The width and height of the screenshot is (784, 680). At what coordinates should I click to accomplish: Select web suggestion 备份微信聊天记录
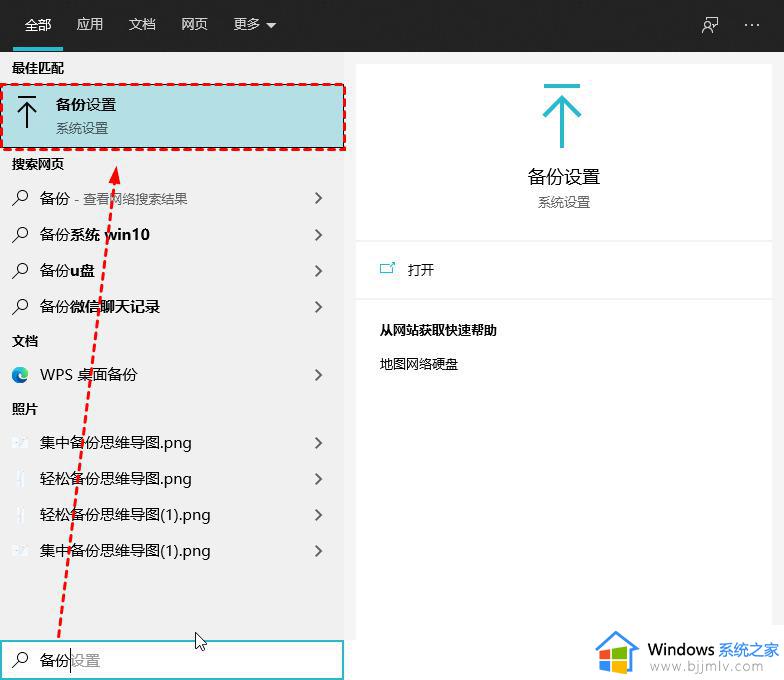100,306
